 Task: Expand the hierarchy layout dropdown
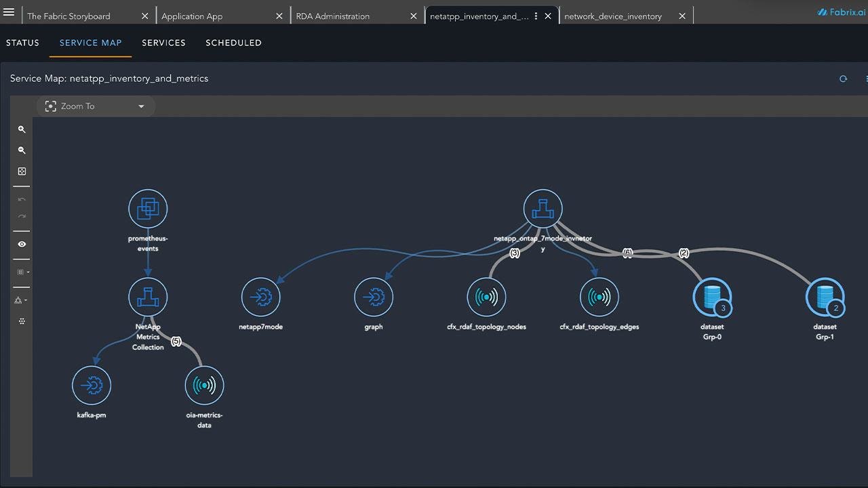click(x=22, y=300)
